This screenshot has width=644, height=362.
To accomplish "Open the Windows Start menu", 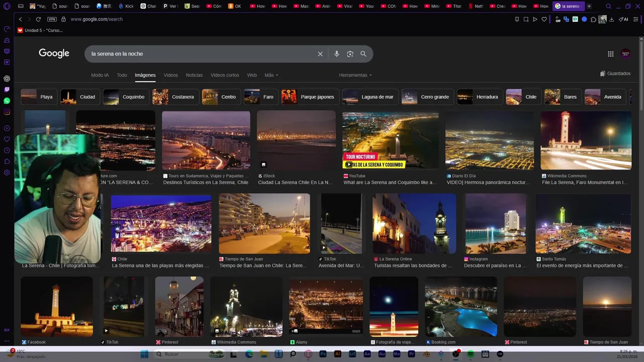I will [x=144, y=354].
